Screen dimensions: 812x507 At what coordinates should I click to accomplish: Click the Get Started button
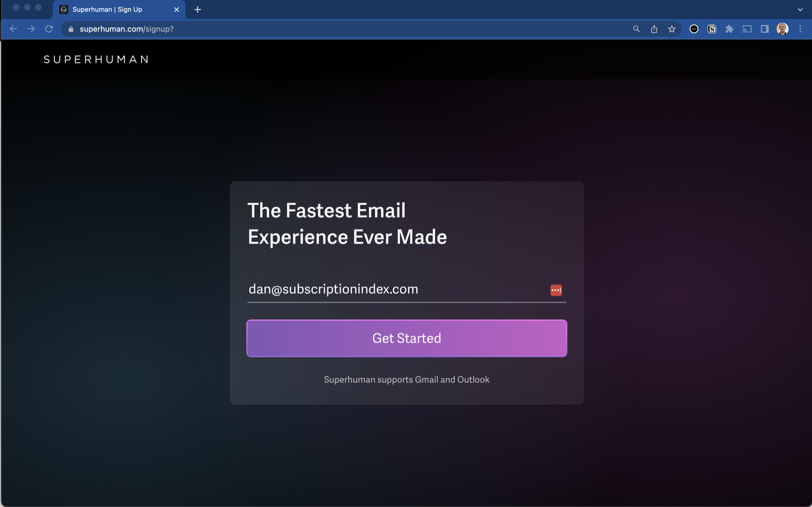pyautogui.click(x=407, y=338)
